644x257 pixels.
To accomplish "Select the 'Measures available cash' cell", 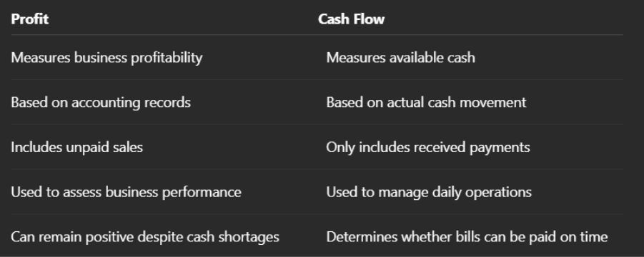I will [400, 58].
